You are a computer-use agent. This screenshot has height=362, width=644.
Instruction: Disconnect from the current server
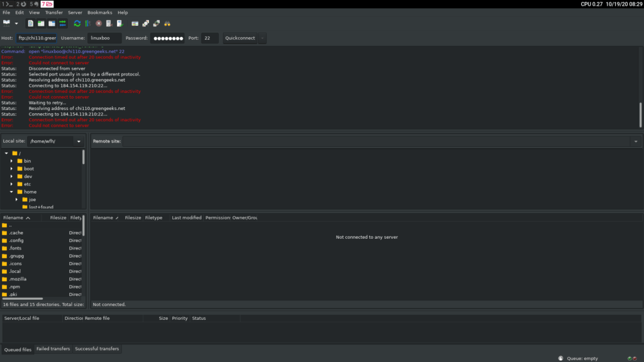point(109,23)
